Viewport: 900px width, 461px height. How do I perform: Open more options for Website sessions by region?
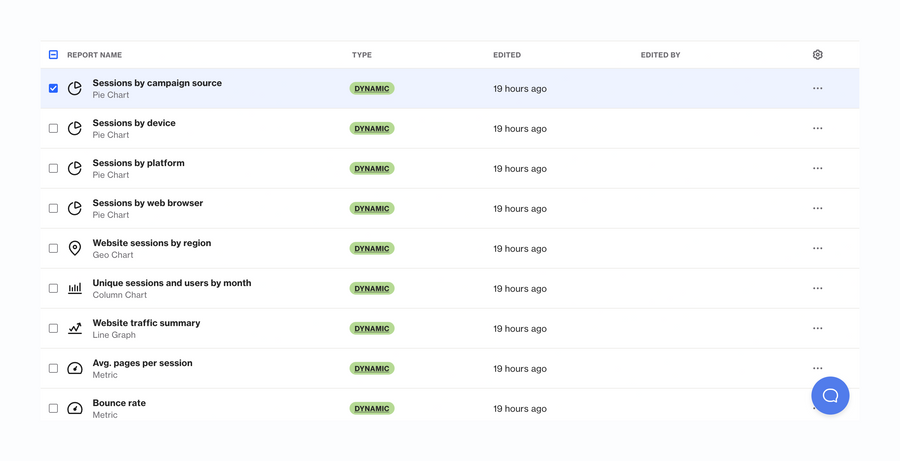click(x=817, y=249)
